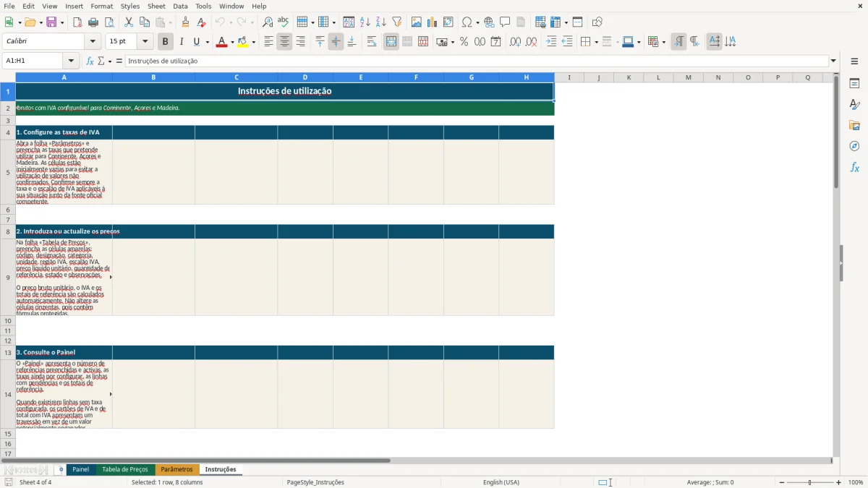Click the Copy icon

(x=145, y=22)
